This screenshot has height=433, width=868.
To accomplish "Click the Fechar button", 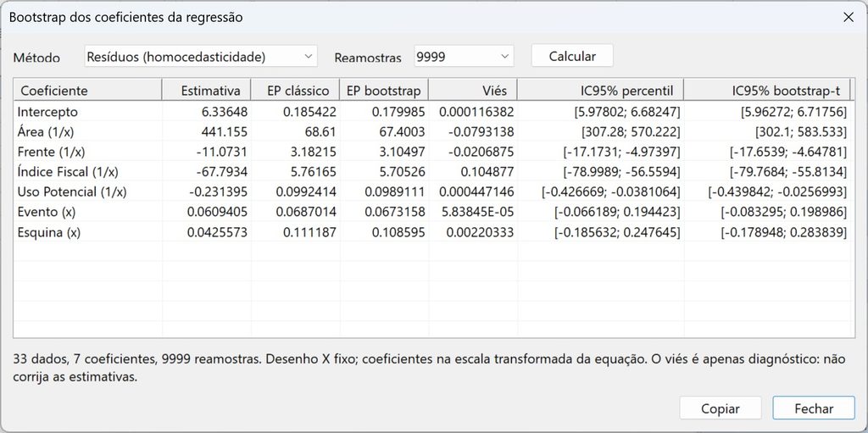I will 814,408.
